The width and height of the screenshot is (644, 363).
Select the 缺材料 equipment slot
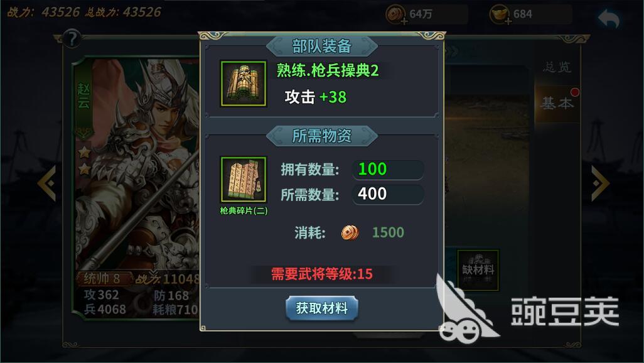click(478, 271)
